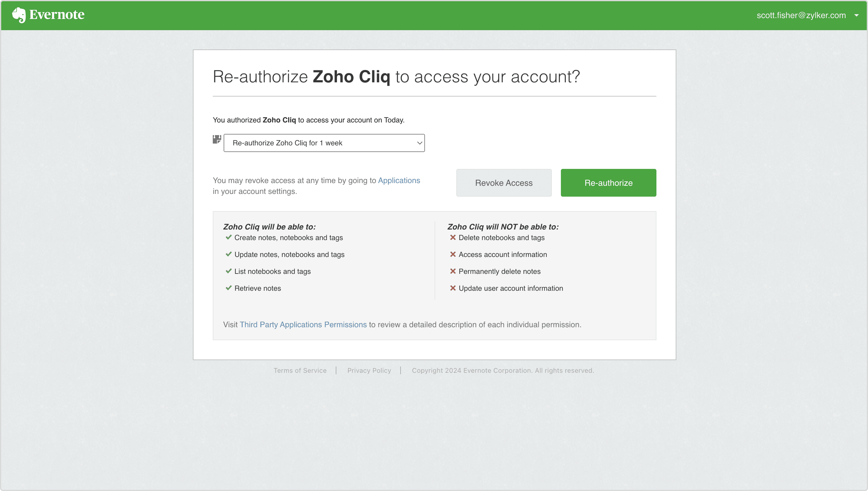Screen dimensions: 868x491
Task: Click the notebook icon beside the dropdown
Action: [217, 139]
